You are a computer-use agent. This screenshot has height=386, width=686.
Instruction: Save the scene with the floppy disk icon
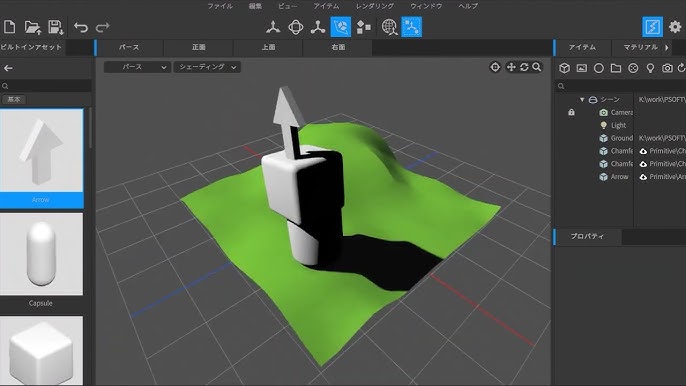[56, 27]
